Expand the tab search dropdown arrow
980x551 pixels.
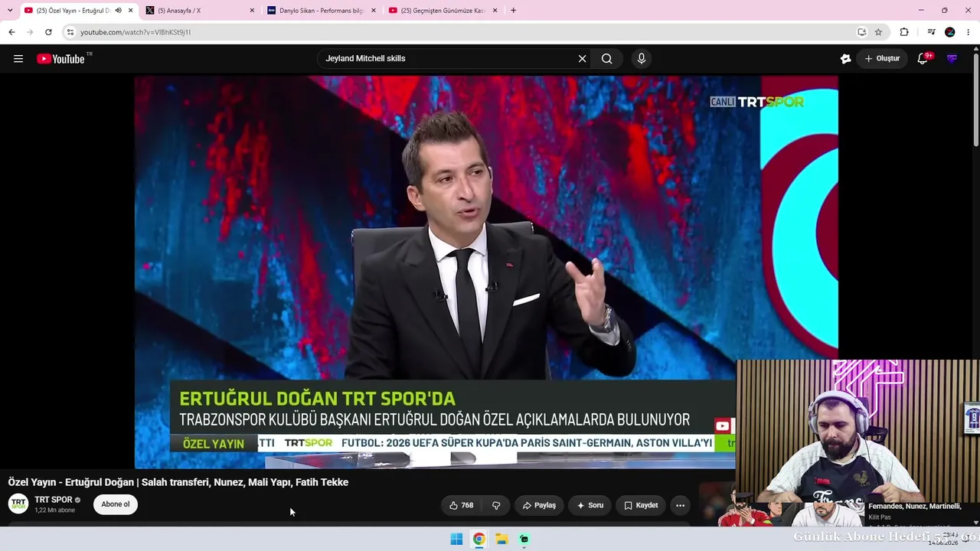9,11
